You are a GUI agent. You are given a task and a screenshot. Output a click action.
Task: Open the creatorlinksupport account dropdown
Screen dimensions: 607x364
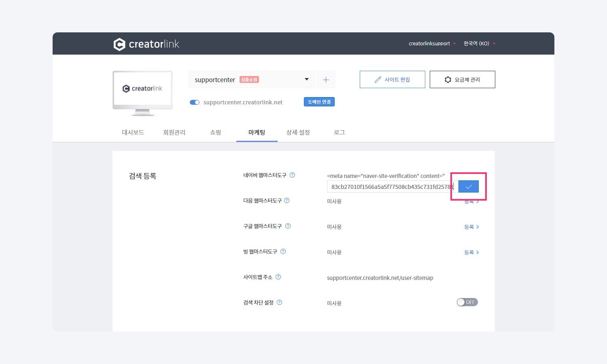click(x=432, y=44)
